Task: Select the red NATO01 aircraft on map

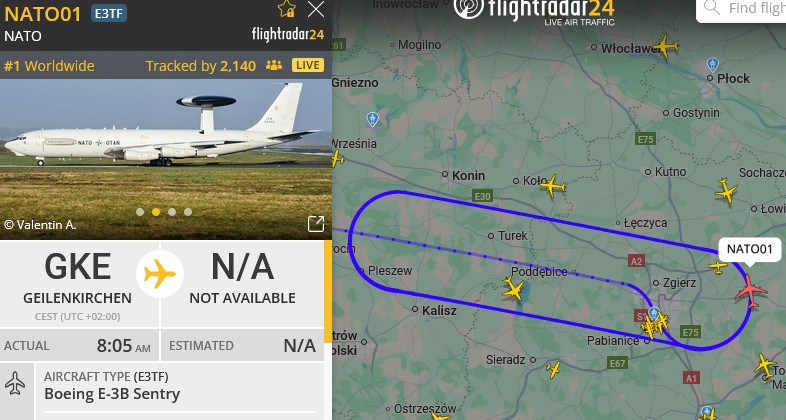Action: point(750,290)
